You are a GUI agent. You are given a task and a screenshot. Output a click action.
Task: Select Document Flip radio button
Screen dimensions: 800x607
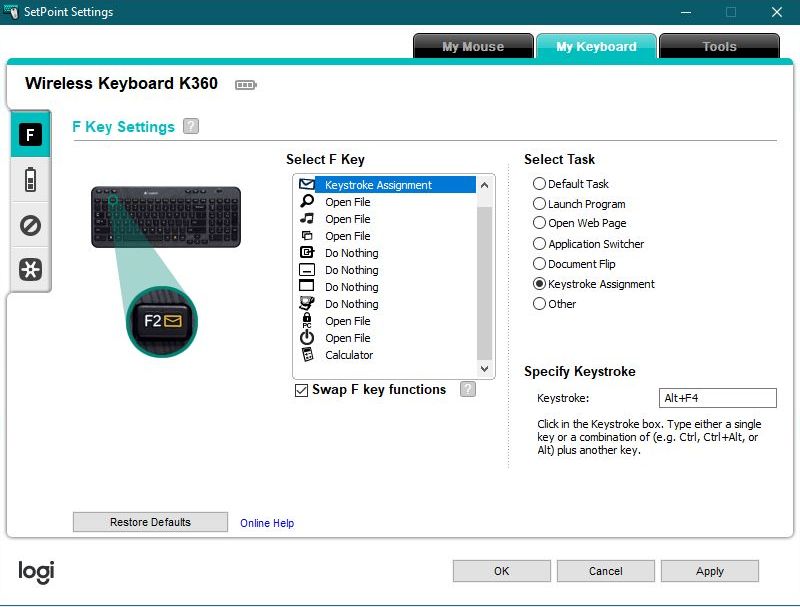pos(539,264)
